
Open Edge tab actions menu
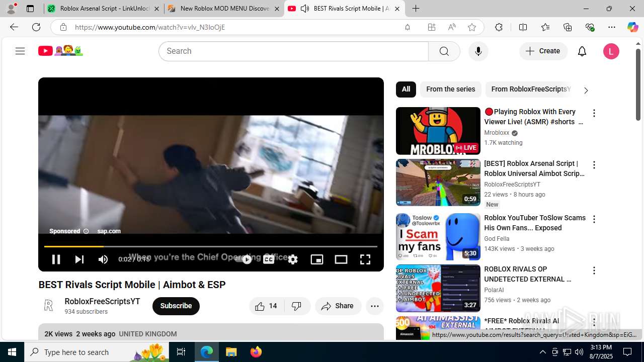tap(30, 9)
